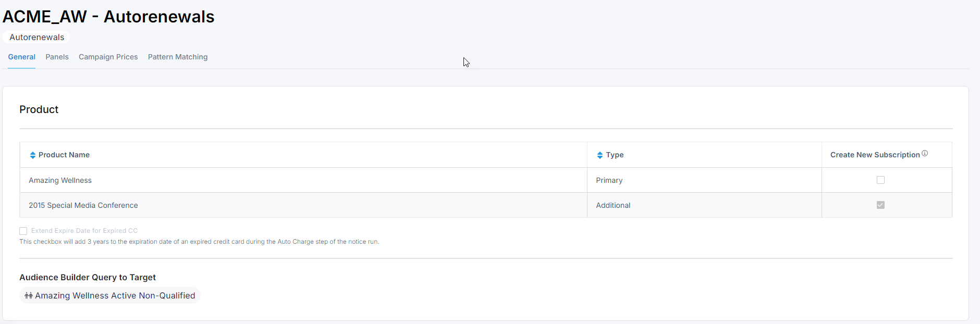Select the Amazing Wellness product name cell
Image resolution: width=980 pixels, height=324 pixels.
tap(60, 180)
